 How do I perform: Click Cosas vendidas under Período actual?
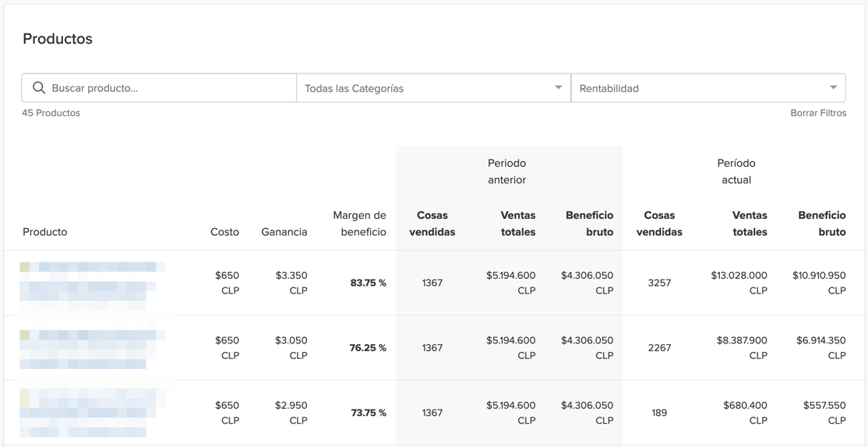[659, 223]
